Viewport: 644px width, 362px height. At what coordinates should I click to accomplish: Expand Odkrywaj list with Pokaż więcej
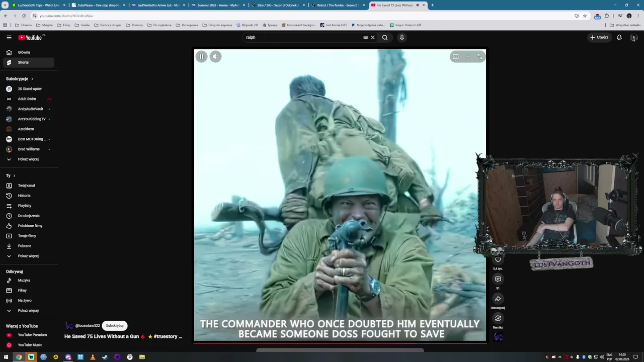[x=28, y=311]
